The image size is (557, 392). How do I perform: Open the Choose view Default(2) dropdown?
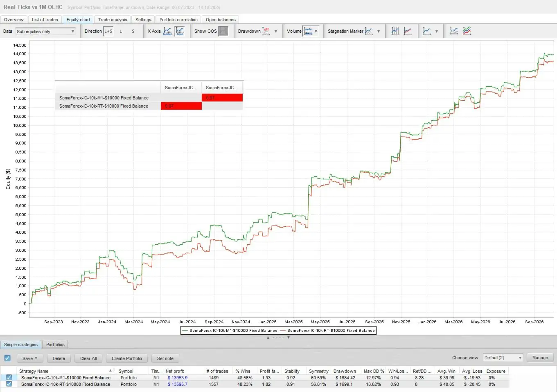point(503,358)
